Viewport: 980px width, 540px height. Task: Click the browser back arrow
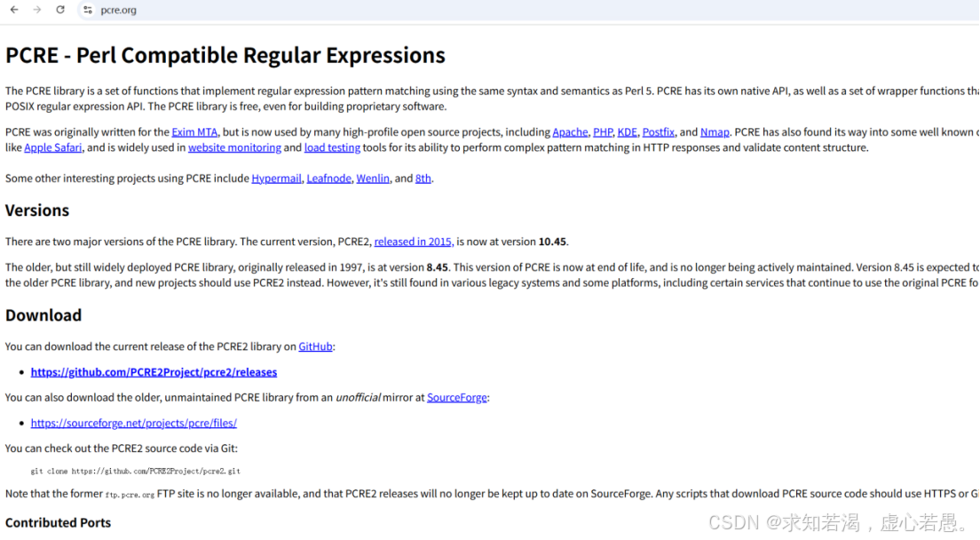point(14,10)
